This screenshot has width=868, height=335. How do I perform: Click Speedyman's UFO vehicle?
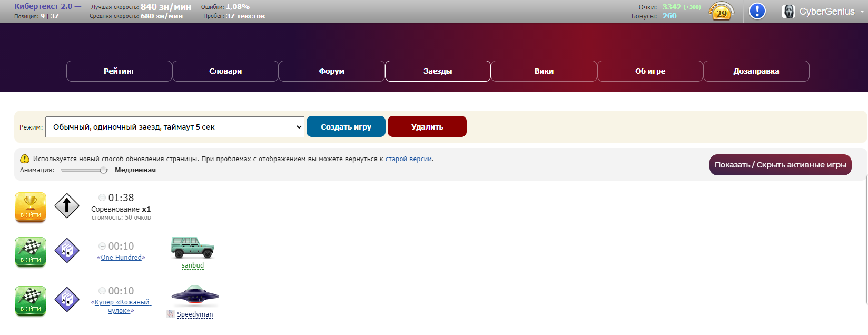[195, 295]
